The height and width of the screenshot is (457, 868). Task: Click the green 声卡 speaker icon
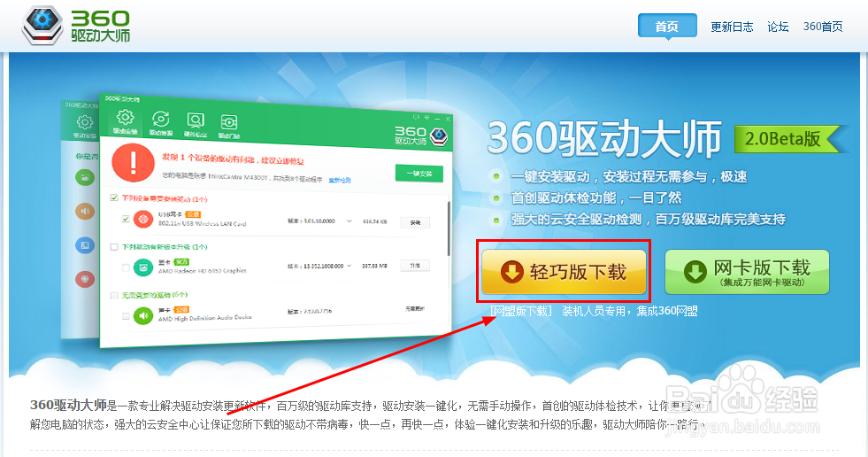pyautogui.click(x=143, y=316)
